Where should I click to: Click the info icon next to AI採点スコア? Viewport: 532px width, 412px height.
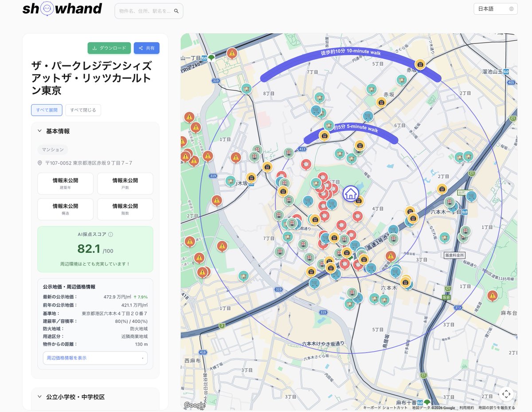click(111, 235)
